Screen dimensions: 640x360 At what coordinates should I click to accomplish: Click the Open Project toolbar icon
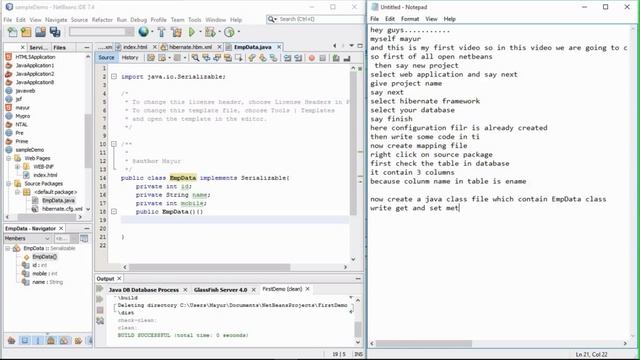point(40,32)
